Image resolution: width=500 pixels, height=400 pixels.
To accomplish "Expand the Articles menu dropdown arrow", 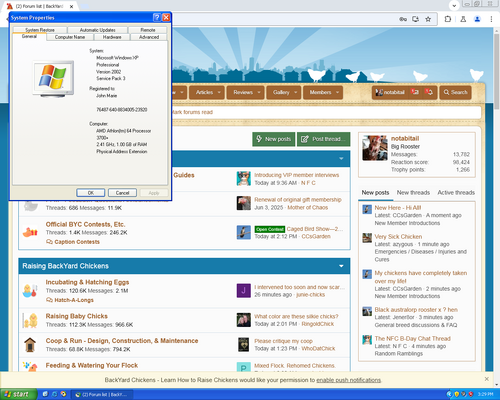I will click(x=219, y=92).
